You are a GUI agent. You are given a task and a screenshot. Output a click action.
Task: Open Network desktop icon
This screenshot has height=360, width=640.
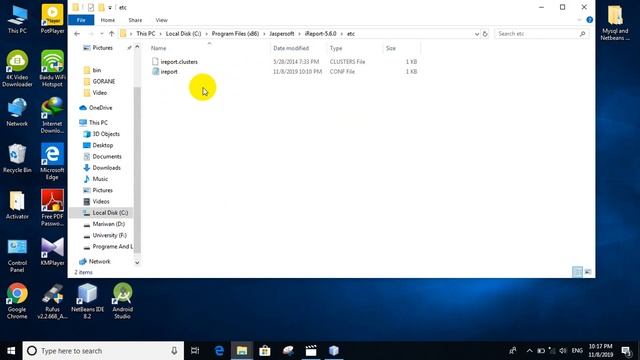tap(17, 112)
